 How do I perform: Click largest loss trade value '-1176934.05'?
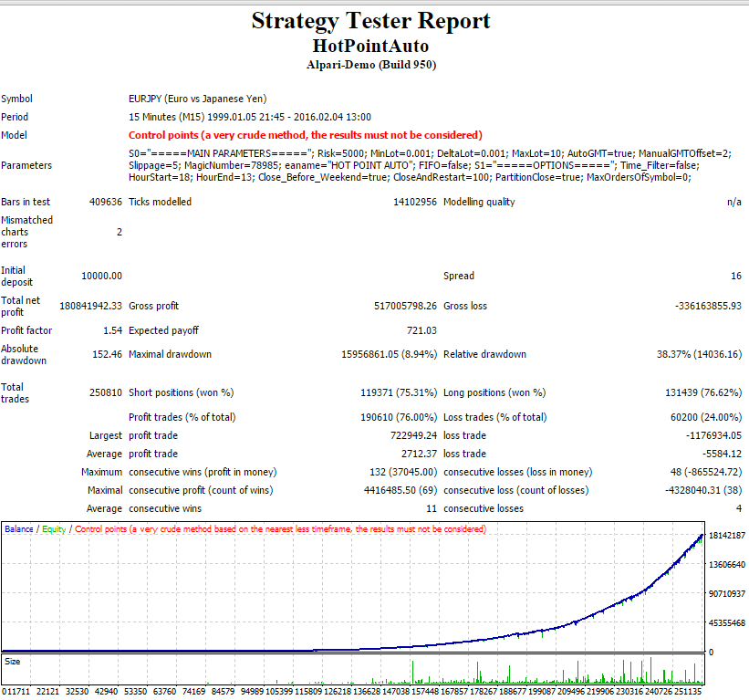coord(713,435)
